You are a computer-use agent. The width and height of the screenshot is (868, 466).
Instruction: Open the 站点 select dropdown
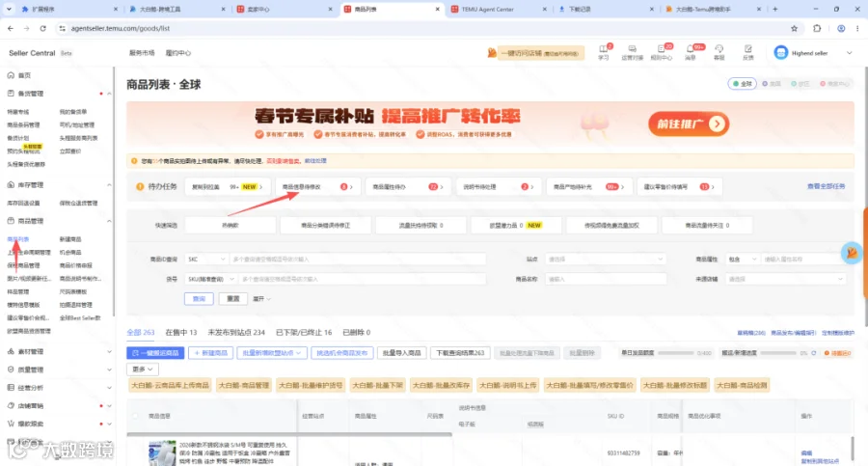pyautogui.click(x=605, y=259)
